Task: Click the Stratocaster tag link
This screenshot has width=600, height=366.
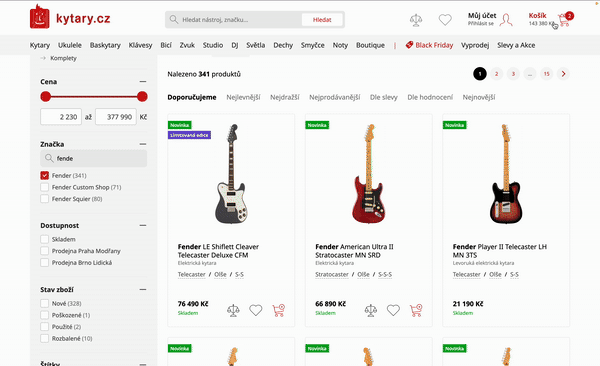Action: point(332,274)
